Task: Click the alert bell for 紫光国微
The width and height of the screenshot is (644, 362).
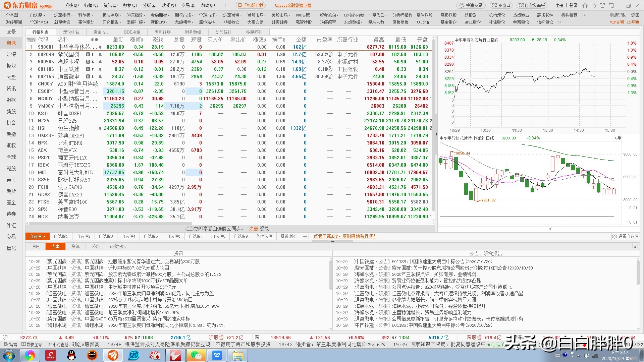Action: click(100, 54)
